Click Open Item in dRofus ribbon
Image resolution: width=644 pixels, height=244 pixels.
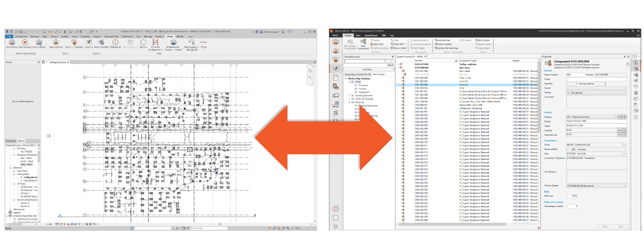377,44
